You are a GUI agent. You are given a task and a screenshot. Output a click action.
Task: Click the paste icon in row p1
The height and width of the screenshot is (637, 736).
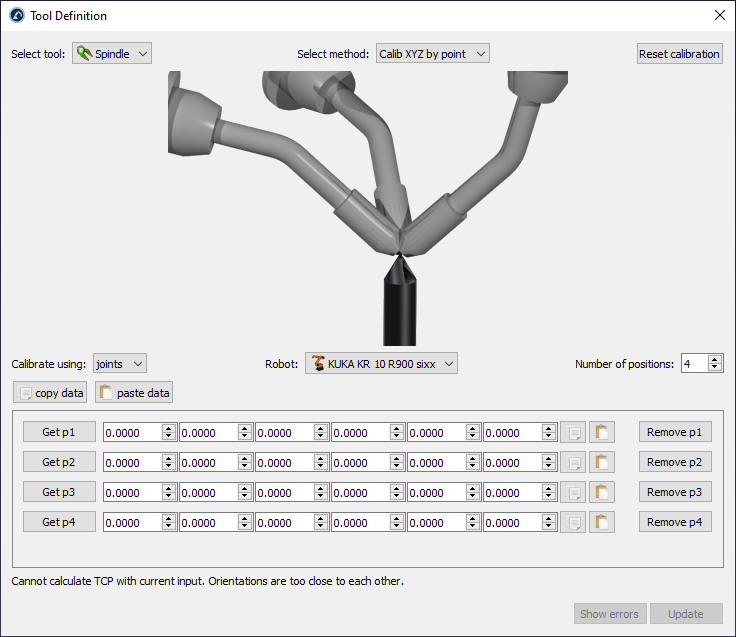click(x=602, y=432)
